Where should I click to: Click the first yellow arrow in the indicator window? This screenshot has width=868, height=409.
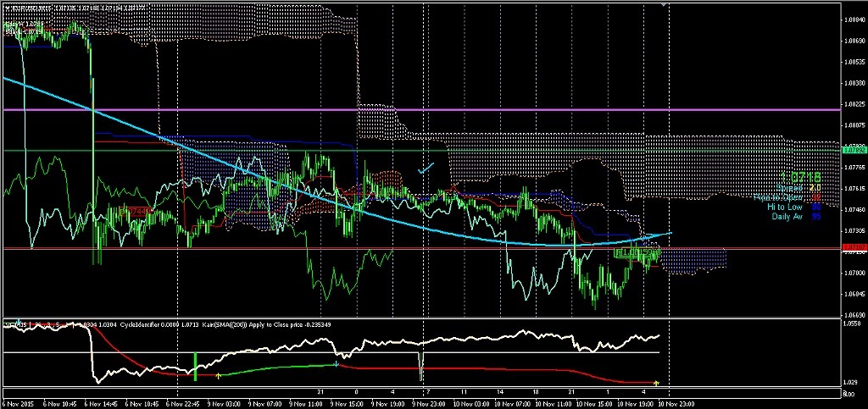[219, 375]
